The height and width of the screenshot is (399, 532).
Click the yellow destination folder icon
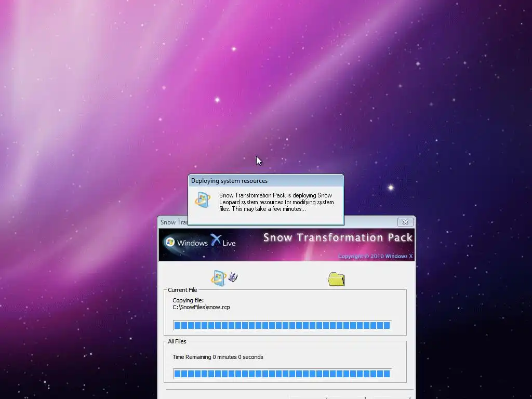pos(336,279)
